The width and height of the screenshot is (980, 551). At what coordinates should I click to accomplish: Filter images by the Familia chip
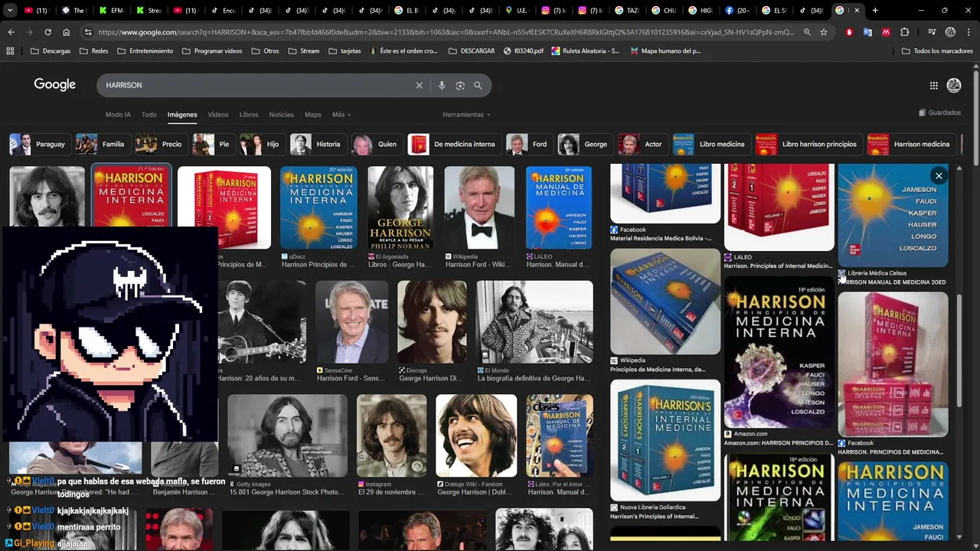coord(102,144)
